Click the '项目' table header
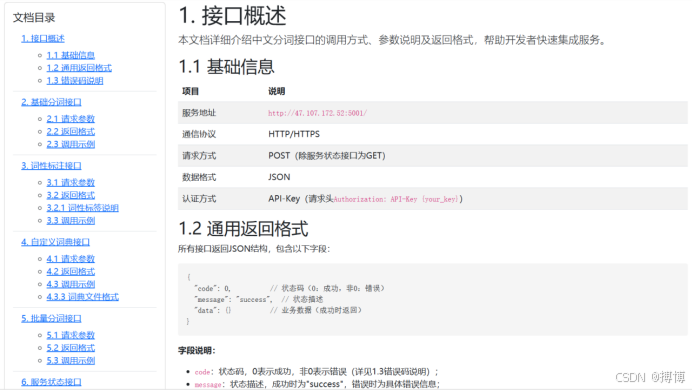Image resolution: width=693 pixels, height=391 pixels. (190, 91)
